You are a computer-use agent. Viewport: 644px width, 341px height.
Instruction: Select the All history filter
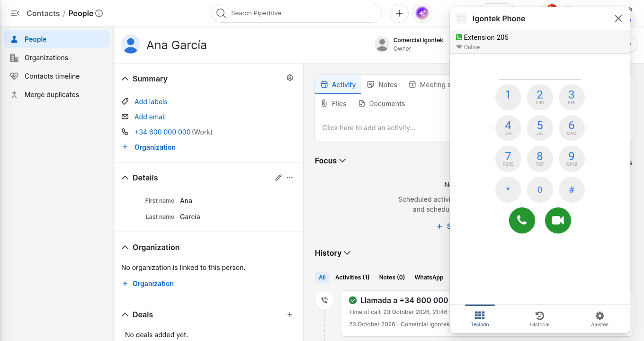322,277
